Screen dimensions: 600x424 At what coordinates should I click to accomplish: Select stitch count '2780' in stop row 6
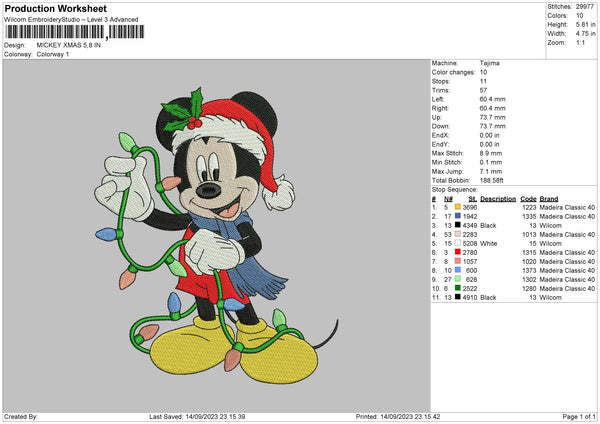(470, 252)
